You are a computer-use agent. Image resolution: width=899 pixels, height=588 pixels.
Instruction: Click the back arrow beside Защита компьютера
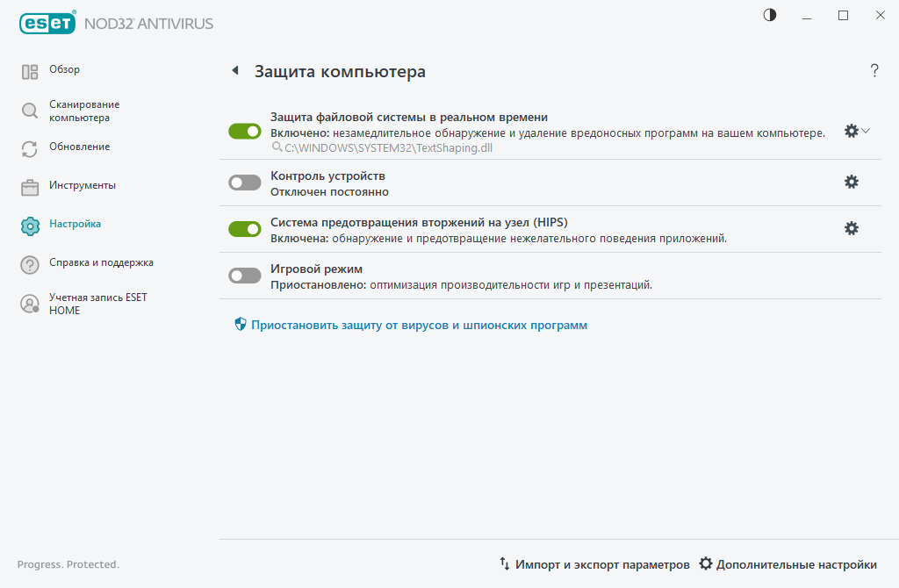pos(234,70)
